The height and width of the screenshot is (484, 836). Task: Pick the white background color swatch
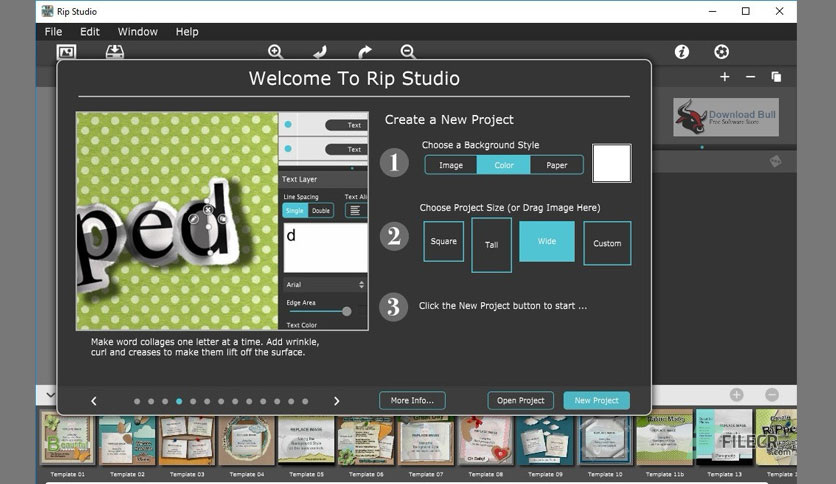pyautogui.click(x=612, y=163)
